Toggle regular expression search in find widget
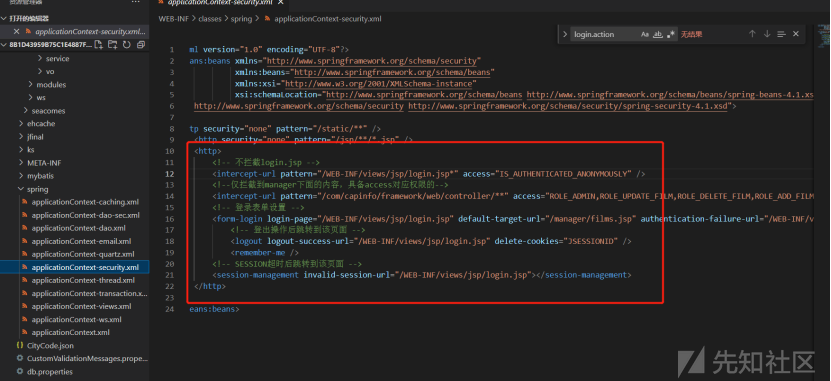Screen dimensions: 831x381 click(671, 34)
